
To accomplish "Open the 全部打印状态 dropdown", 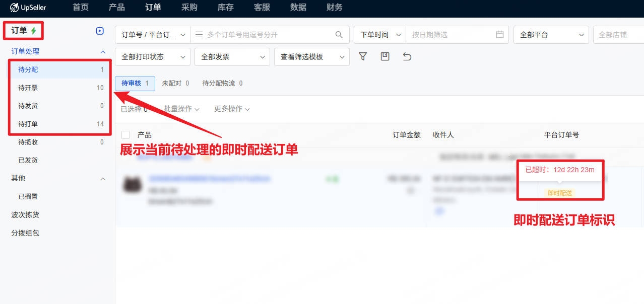I will [x=153, y=57].
